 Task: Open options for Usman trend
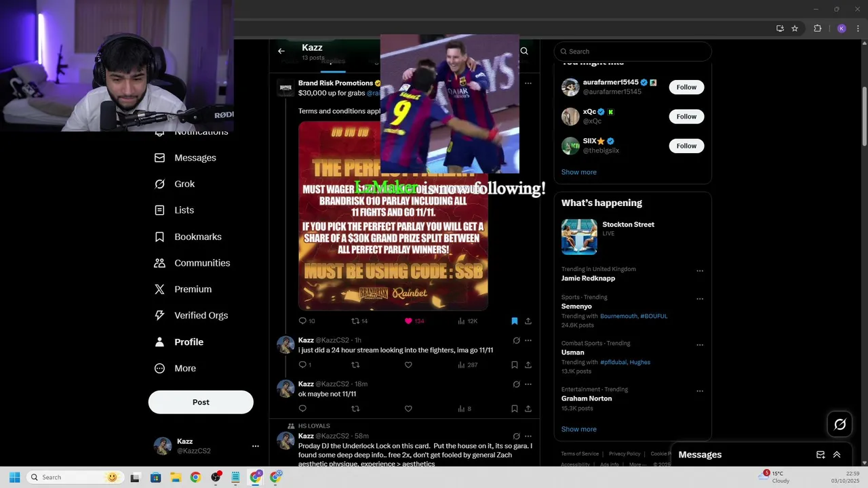tap(700, 345)
